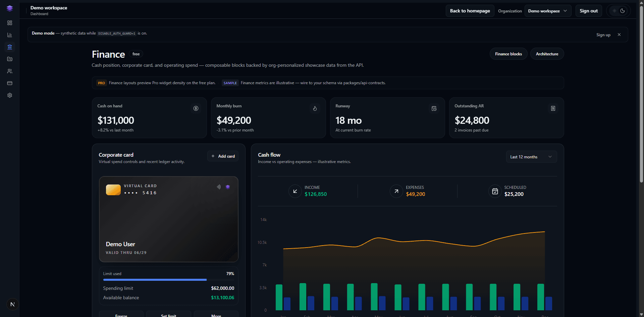
Task: Click the Scheduled calendar icon
Action: click(x=495, y=191)
